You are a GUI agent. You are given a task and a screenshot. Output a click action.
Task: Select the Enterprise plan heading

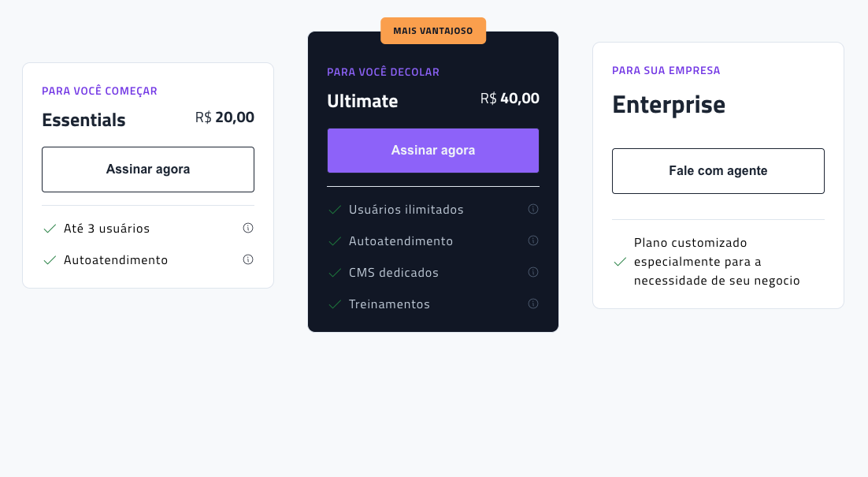click(x=669, y=104)
